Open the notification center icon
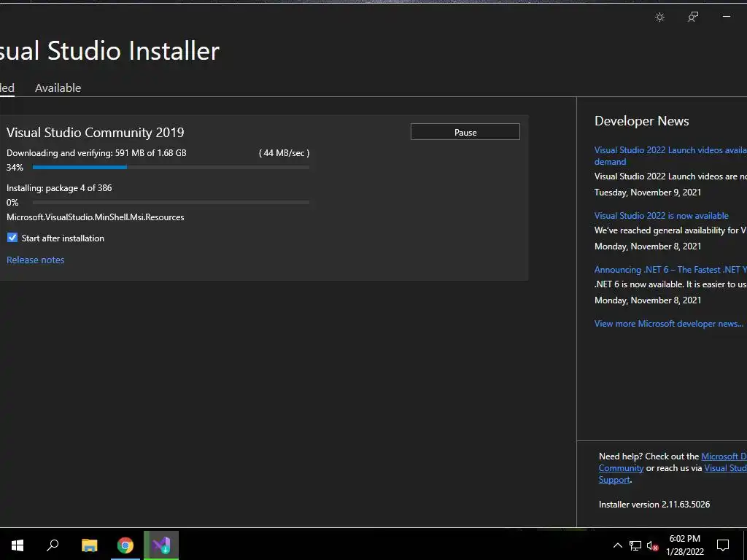Screen dimensions: 747x560 coord(723,545)
